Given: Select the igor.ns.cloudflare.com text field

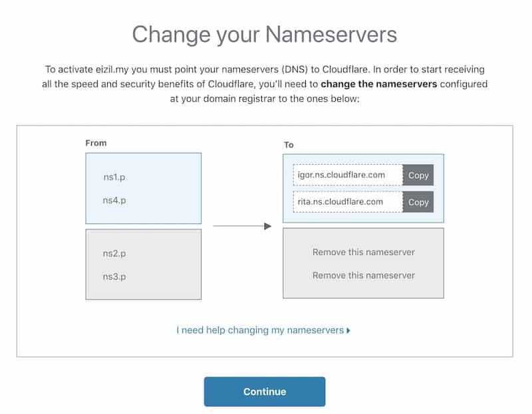Looking at the screenshot, I should point(348,175).
